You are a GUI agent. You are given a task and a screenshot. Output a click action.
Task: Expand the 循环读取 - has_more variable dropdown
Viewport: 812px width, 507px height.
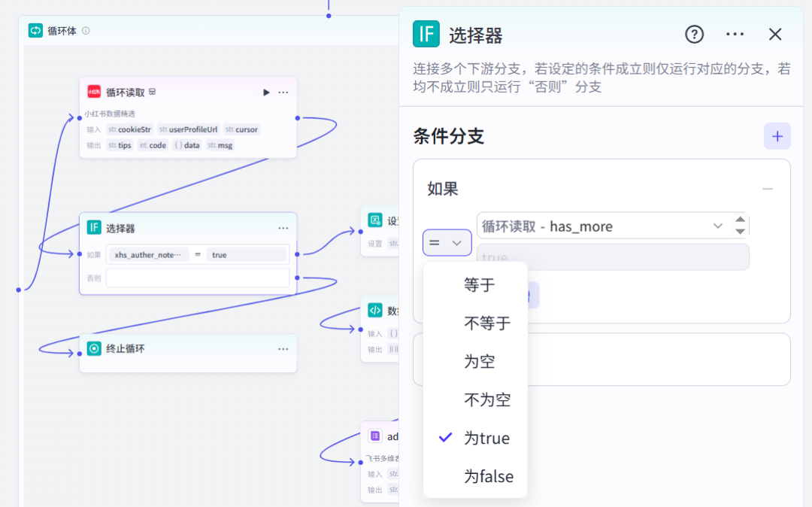tap(717, 226)
